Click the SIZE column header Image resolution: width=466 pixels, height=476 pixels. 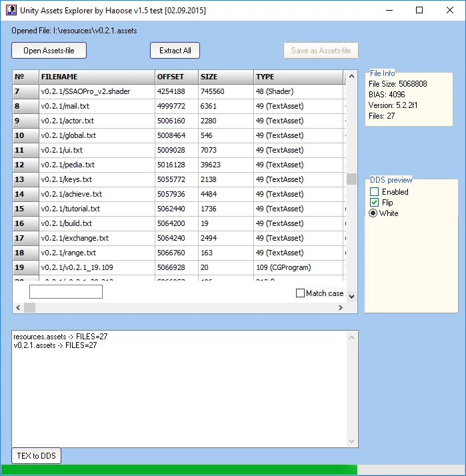[x=225, y=77]
